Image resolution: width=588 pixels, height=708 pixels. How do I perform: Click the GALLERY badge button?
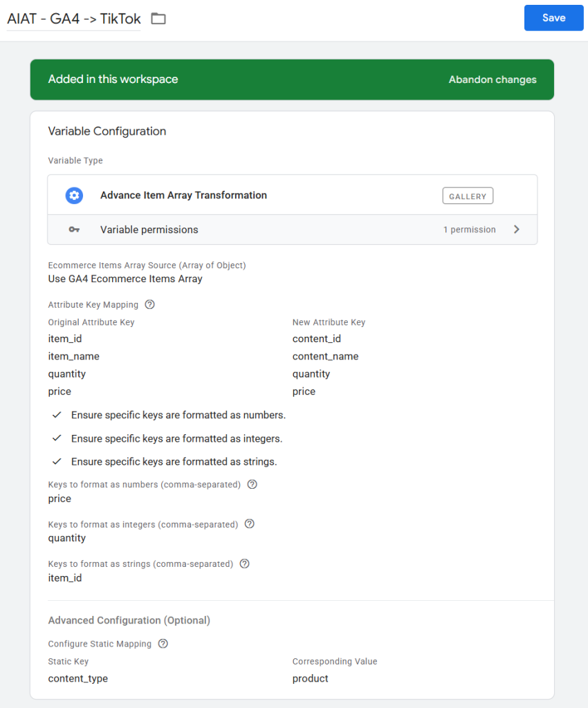[468, 196]
